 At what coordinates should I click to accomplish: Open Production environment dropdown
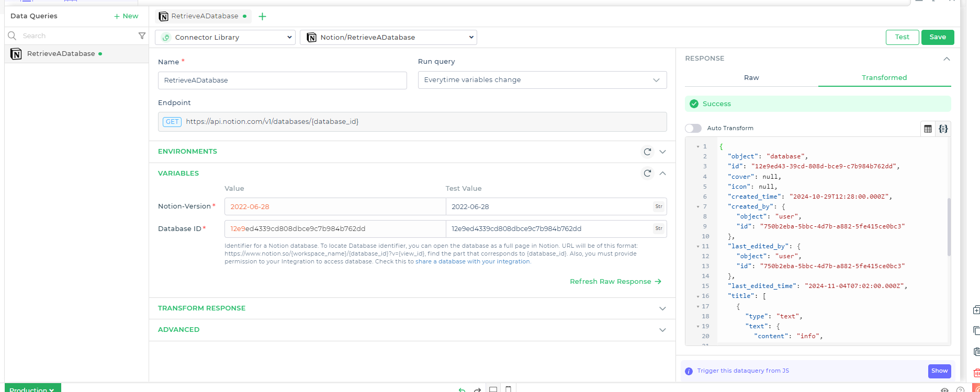pyautogui.click(x=32, y=388)
